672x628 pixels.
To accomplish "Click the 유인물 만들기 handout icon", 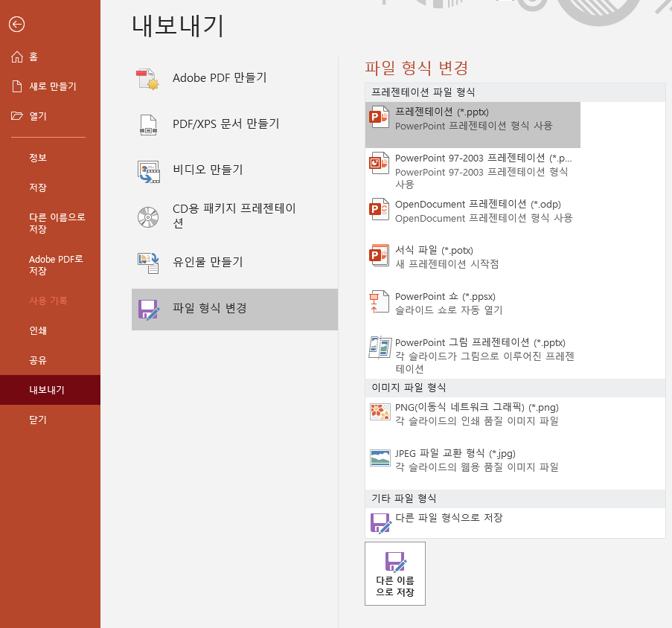I will click(148, 263).
